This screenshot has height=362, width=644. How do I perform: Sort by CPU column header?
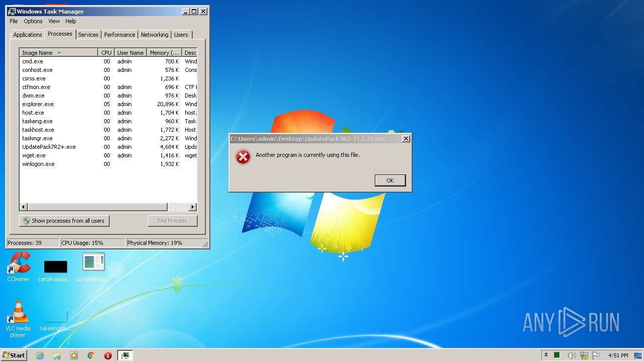[x=106, y=53]
